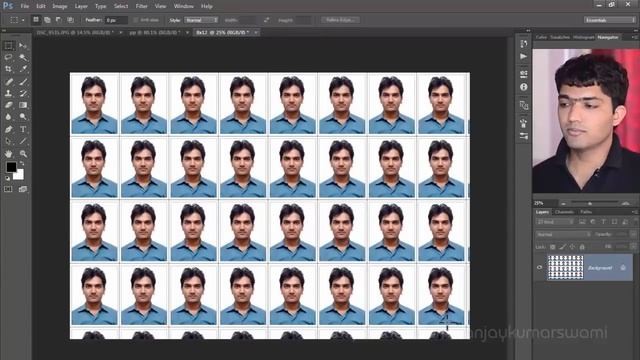The width and height of the screenshot is (640, 360).
Task: Open the Image menu
Action: [60, 6]
